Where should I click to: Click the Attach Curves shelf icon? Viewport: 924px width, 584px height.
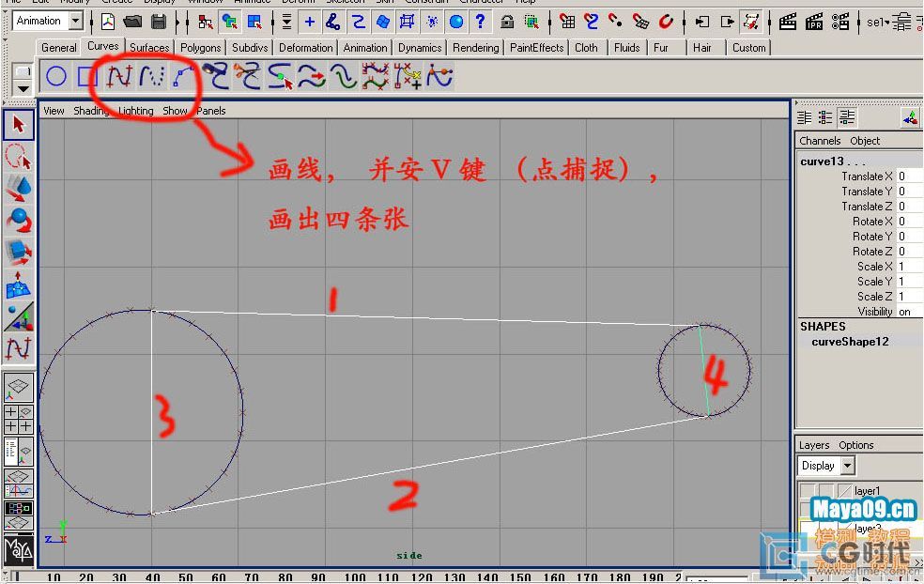point(216,77)
